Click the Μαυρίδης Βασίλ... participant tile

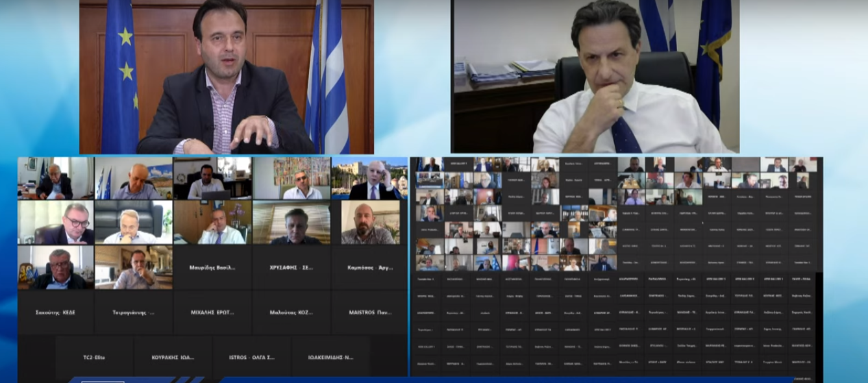212,267
